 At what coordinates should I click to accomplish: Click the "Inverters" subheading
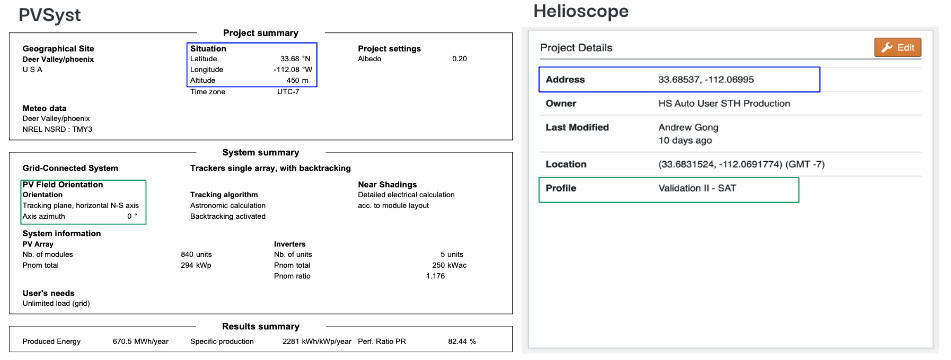click(x=290, y=244)
